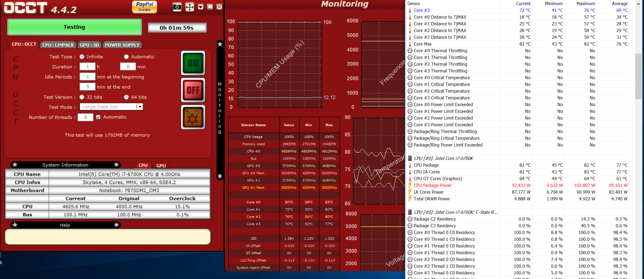Click circle icon beside Package C3 Residency
This screenshot has height=279, width=644.
click(410, 226)
